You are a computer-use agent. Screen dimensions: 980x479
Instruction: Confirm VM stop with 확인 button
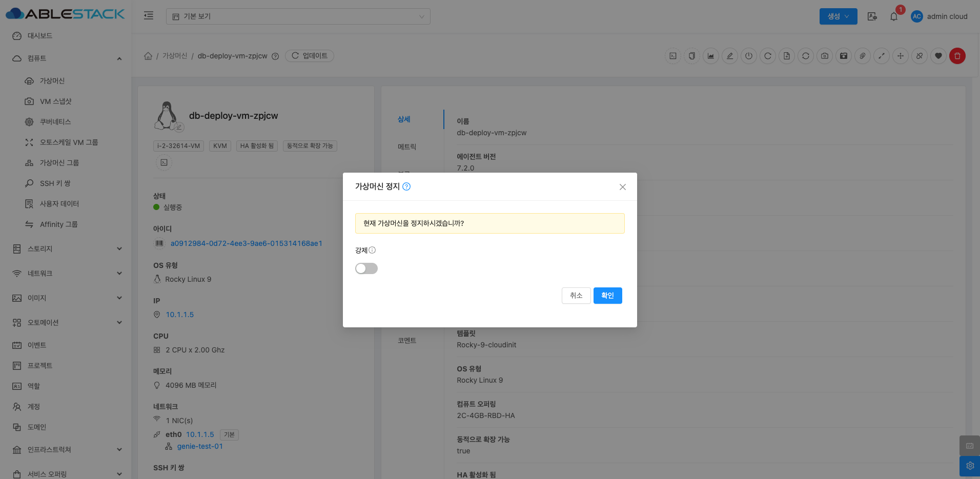tap(607, 296)
